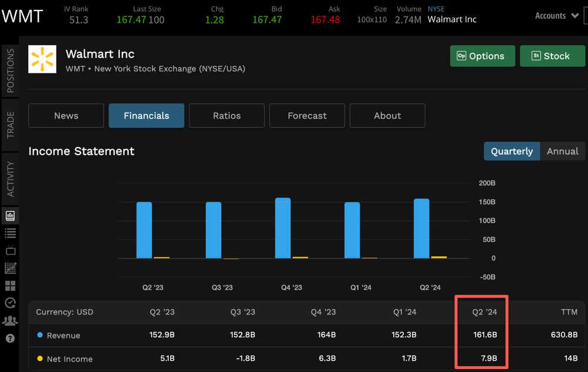Image resolution: width=588 pixels, height=372 pixels.
Task: Select the Quarterly view toggle
Action: pyautogui.click(x=512, y=151)
